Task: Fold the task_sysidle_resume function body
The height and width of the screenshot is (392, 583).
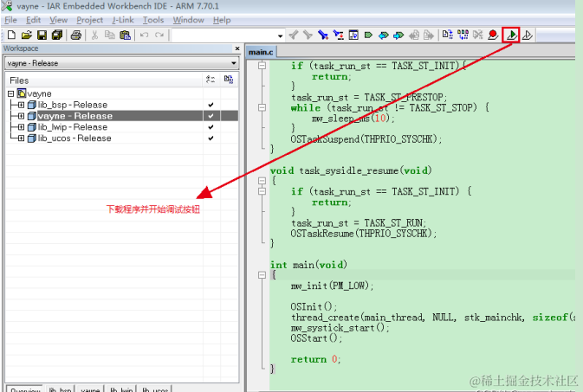Action: coord(262,181)
